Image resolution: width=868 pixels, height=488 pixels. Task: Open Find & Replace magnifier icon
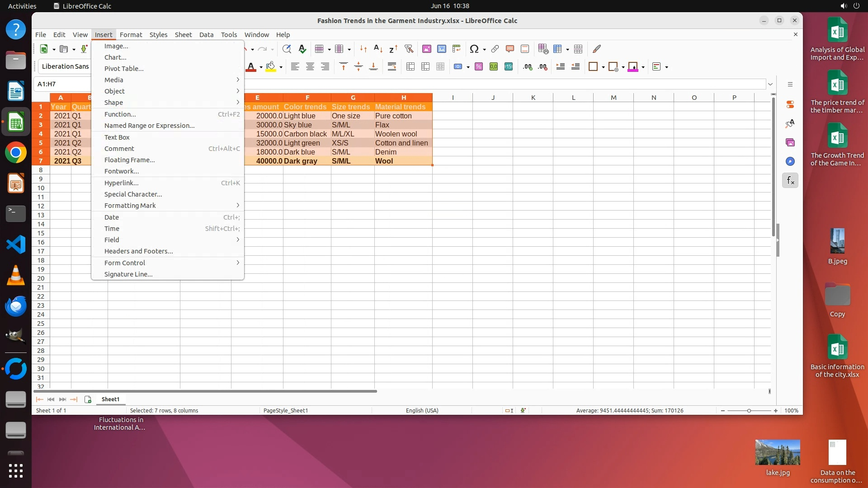point(286,49)
